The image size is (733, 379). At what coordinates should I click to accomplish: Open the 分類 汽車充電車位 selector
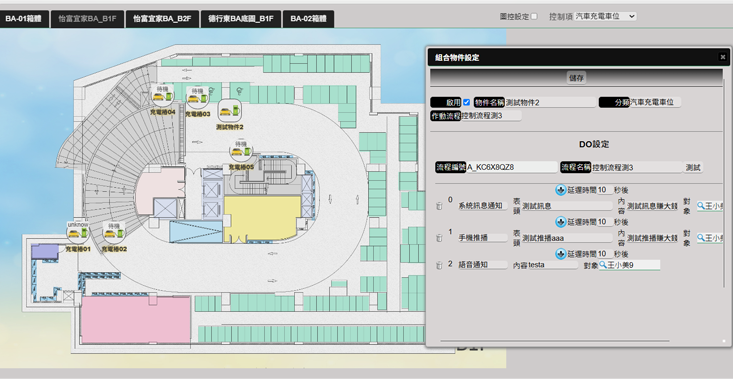point(655,102)
